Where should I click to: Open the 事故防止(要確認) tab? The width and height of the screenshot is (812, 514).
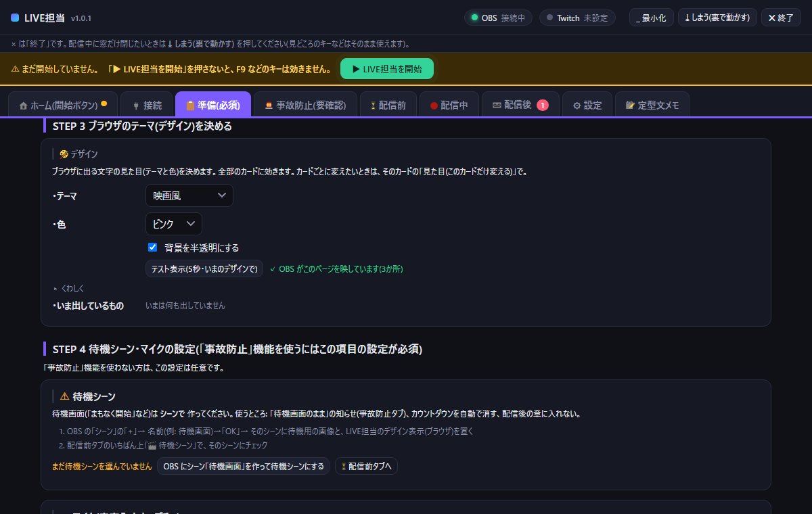tap(305, 105)
